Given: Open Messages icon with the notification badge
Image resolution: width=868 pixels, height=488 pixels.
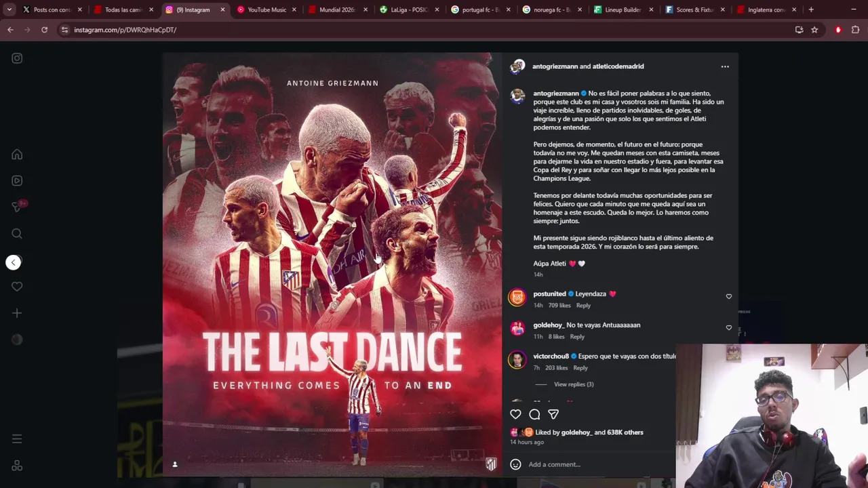Looking at the screenshot, I should click(x=17, y=207).
